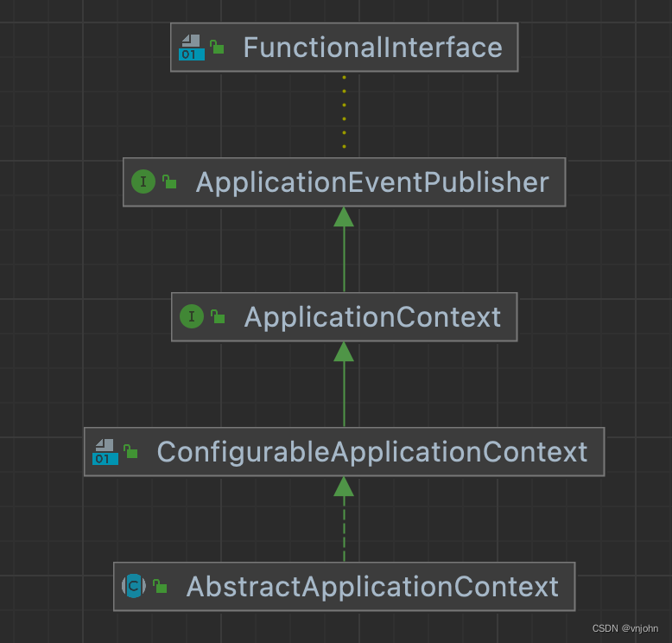
Task: Click the dashed arrow above AbstractApplicationContext
Action: pyautogui.click(x=344, y=527)
